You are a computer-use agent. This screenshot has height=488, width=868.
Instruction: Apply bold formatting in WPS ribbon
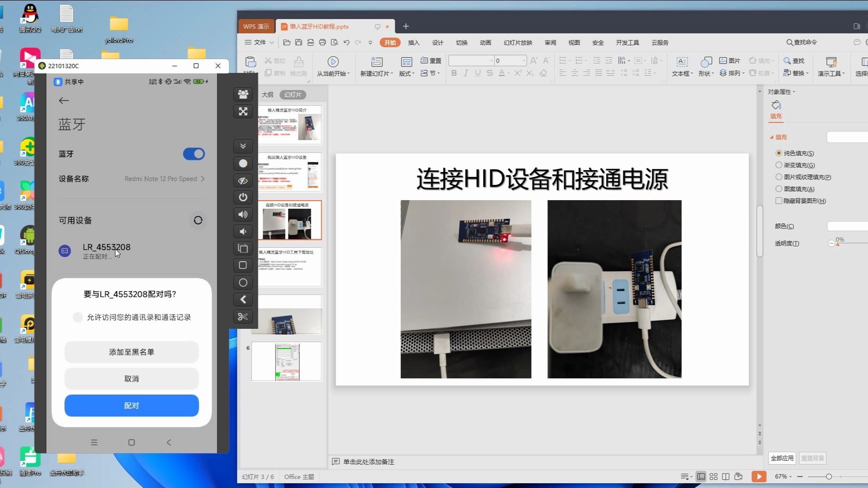pyautogui.click(x=454, y=73)
